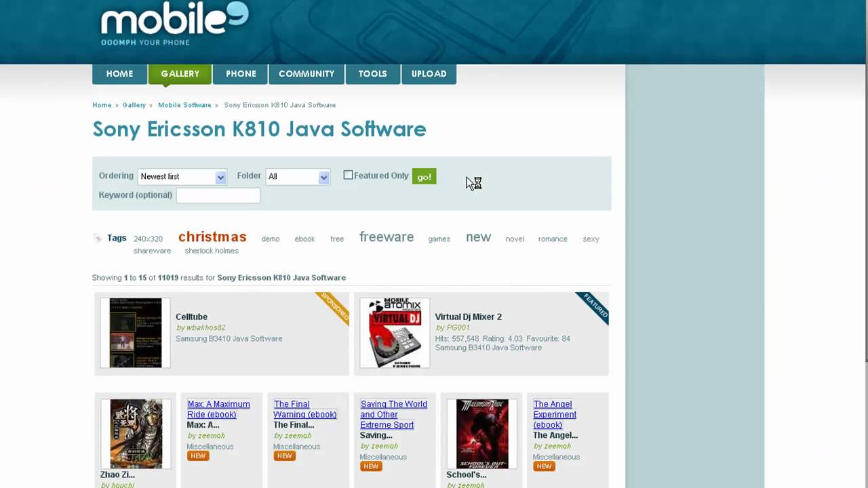Click the School's... title text
This screenshot has width=868, height=488.
tap(467, 474)
